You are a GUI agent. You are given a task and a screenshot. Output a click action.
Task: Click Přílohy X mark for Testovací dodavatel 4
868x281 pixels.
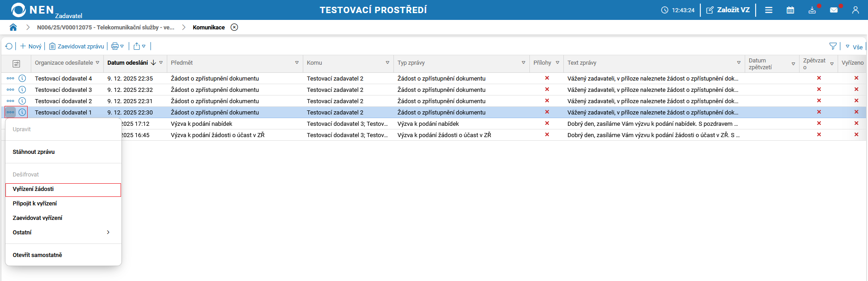pyautogui.click(x=547, y=78)
